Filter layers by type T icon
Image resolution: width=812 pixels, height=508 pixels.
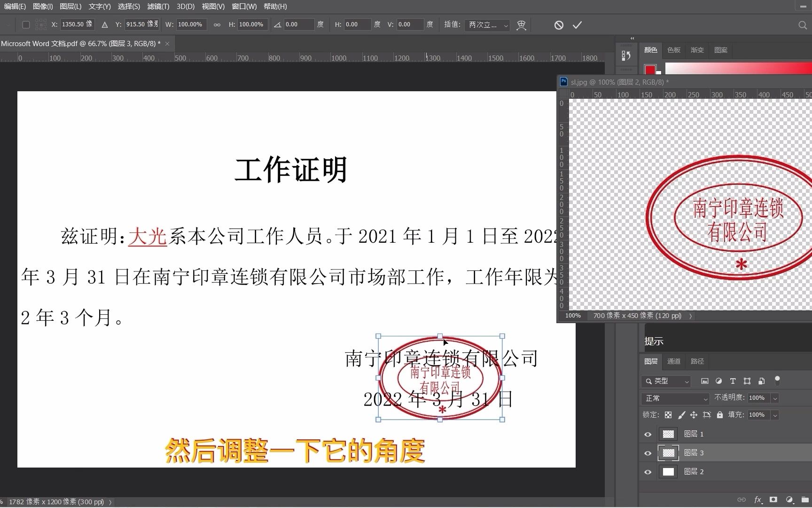pyautogui.click(x=733, y=381)
